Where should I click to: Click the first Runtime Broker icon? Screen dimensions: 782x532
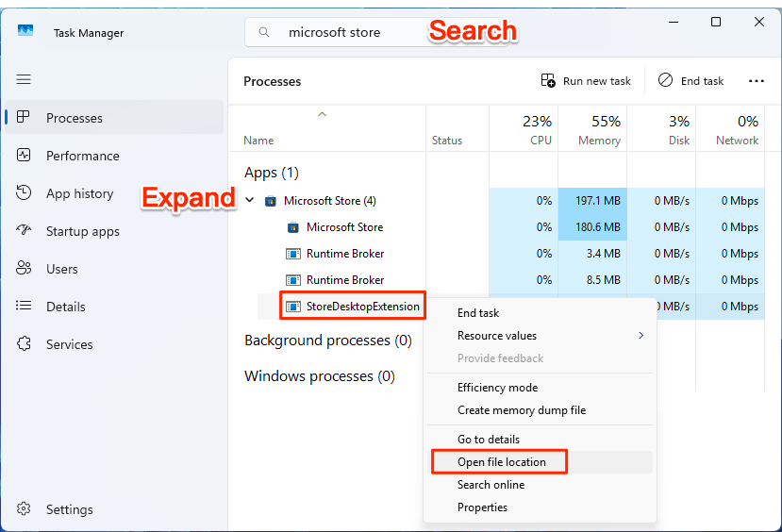coord(292,255)
